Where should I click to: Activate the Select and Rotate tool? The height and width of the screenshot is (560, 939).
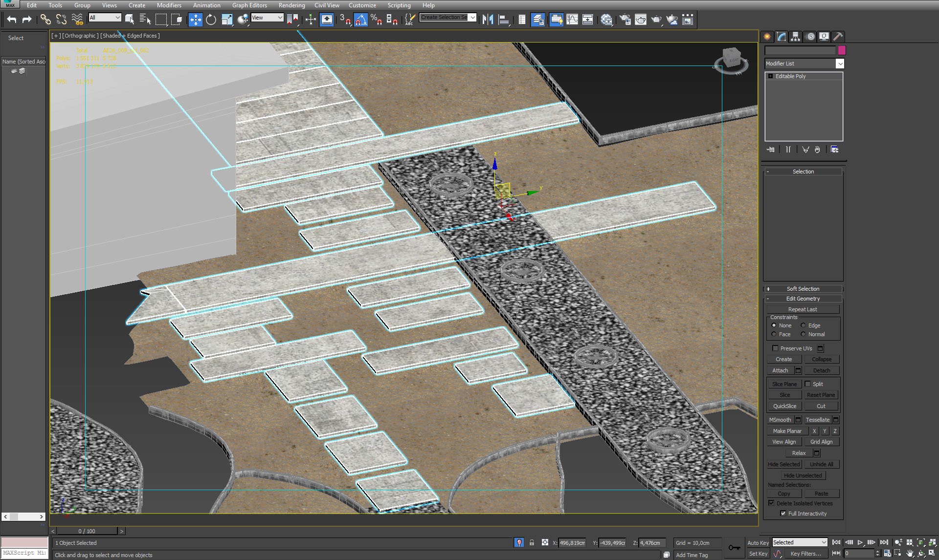(x=211, y=20)
